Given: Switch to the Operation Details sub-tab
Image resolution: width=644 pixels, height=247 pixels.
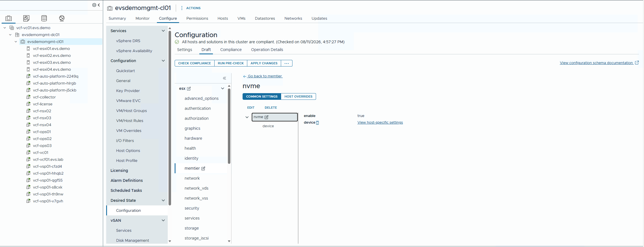Looking at the screenshot, I should coord(267,50).
